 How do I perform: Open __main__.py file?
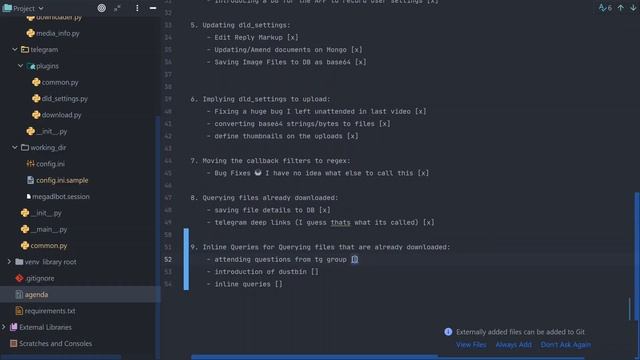(x=49, y=229)
